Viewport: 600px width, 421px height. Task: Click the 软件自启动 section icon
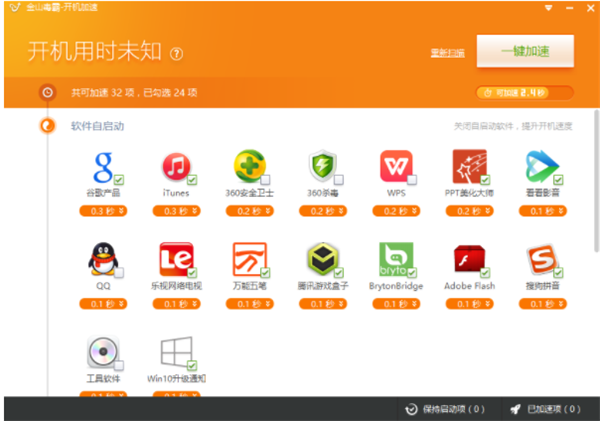47,126
